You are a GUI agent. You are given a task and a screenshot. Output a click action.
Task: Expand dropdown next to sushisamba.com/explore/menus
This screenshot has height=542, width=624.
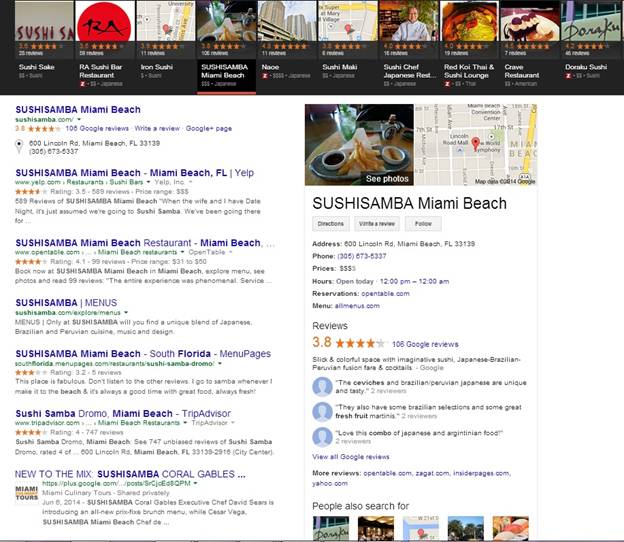(x=126, y=312)
